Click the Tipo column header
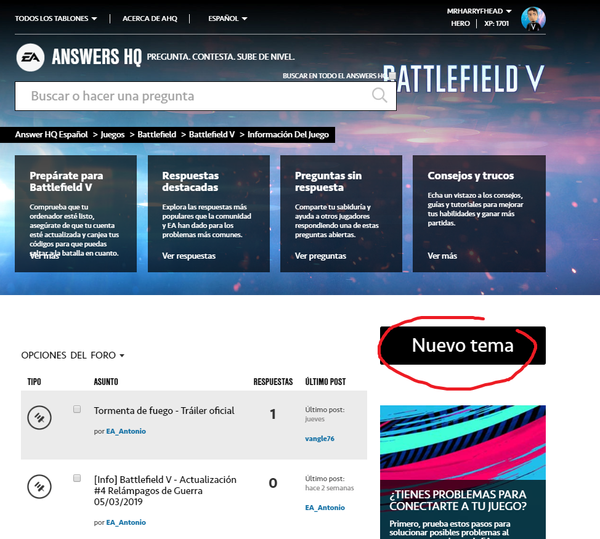 34,382
